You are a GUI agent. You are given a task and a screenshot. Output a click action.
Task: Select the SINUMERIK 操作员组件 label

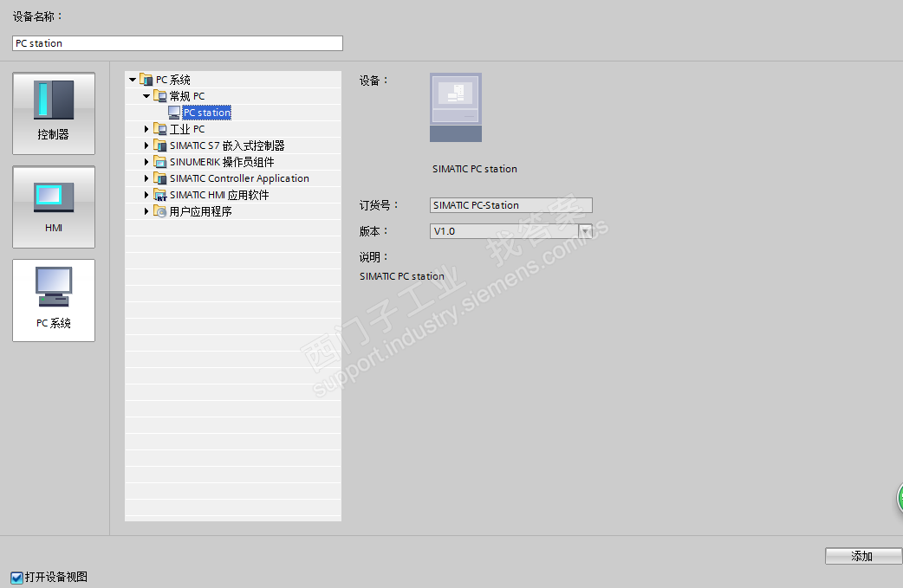pos(222,162)
